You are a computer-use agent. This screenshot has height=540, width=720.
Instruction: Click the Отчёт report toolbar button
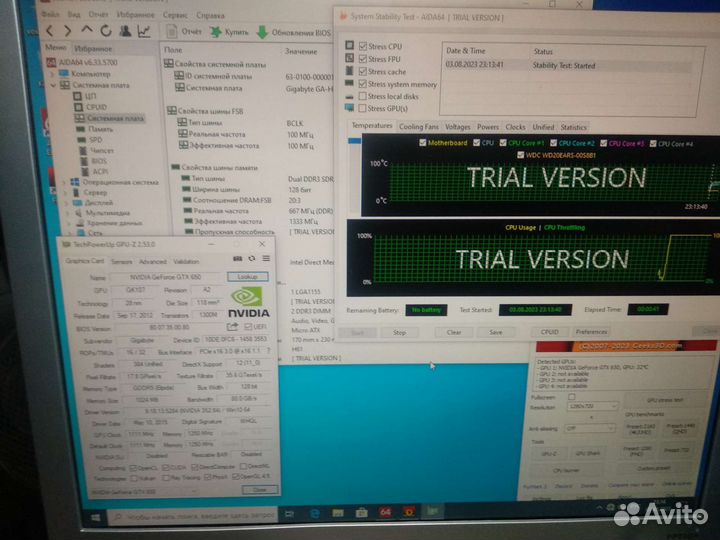184,32
